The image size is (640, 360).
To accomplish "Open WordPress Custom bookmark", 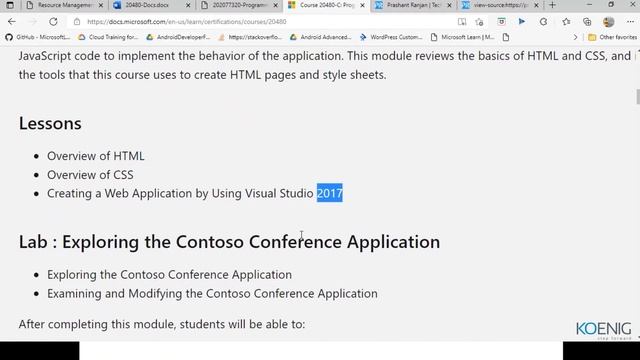I will pos(391,37).
